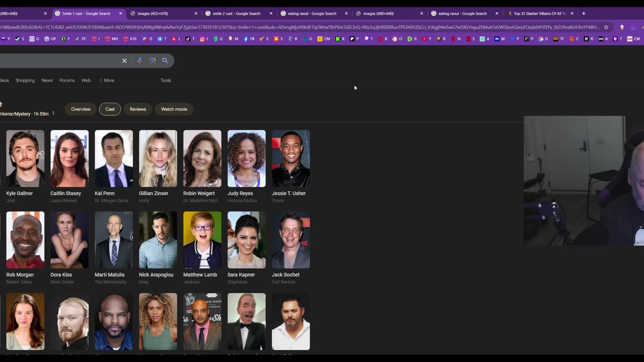
Task: Click the Dora Kiss name link
Action: pyautogui.click(x=61, y=275)
